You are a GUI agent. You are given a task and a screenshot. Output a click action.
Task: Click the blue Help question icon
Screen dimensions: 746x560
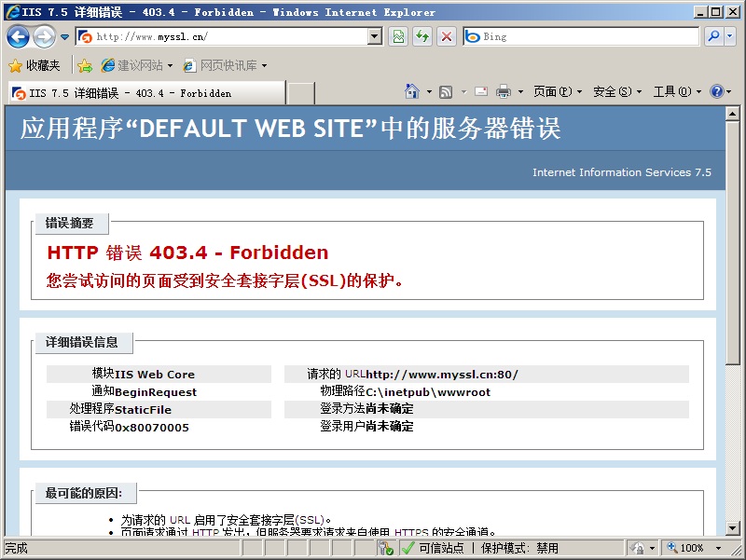pyautogui.click(x=716, y=91)
